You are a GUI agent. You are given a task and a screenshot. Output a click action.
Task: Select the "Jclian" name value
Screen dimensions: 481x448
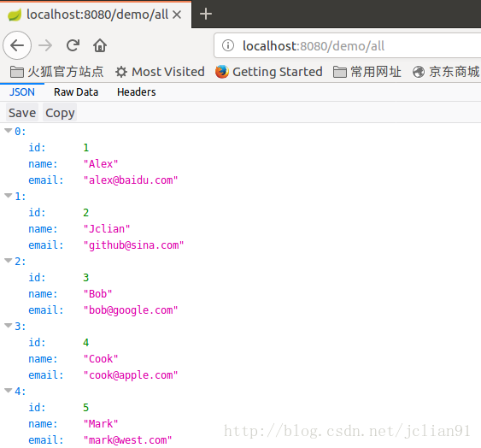[107, 229]
